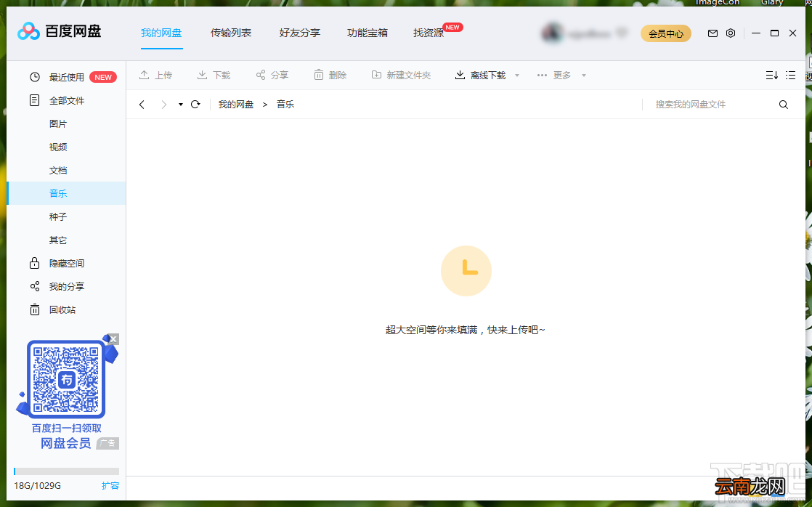Image resolution: width=812 pixels, height=507 pixels.
Task: Click 音乐 in the breadcrumb path
Action: tap(285, 105)
